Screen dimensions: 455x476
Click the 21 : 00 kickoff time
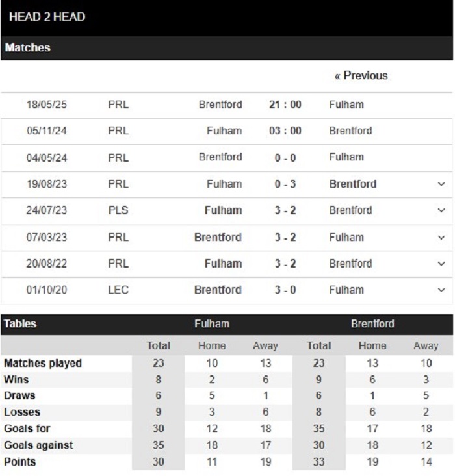(285, 105)
